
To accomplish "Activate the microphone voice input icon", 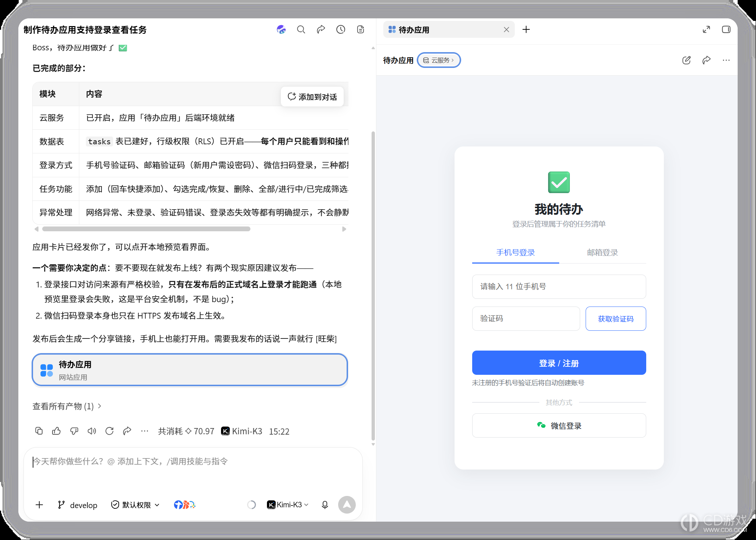I will point(325,505).
